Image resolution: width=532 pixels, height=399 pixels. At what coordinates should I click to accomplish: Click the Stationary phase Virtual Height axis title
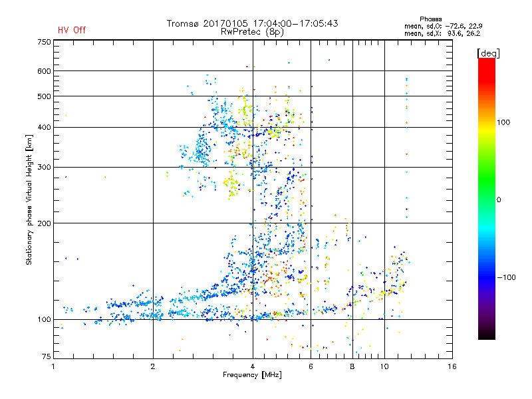point(29,200)
